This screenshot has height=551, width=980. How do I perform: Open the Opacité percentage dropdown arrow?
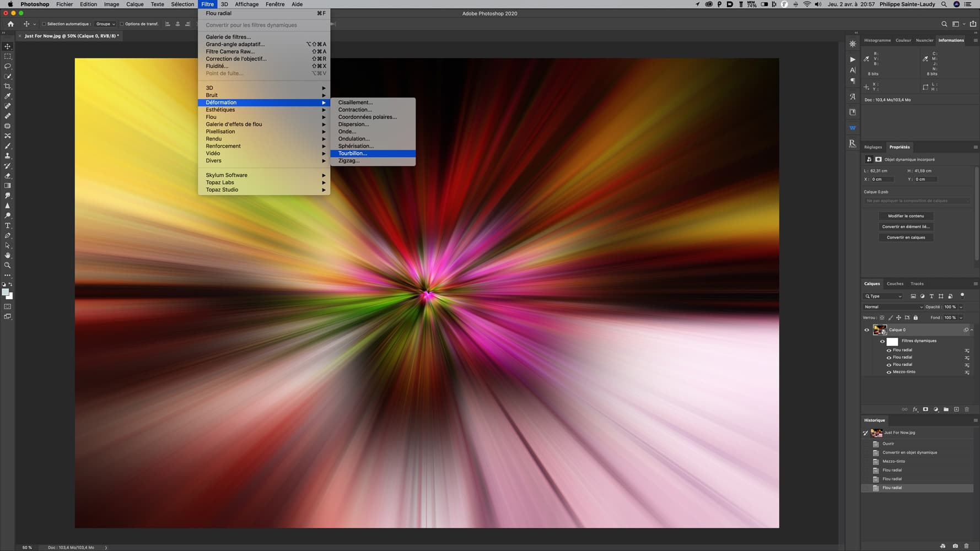pos(961,307)
